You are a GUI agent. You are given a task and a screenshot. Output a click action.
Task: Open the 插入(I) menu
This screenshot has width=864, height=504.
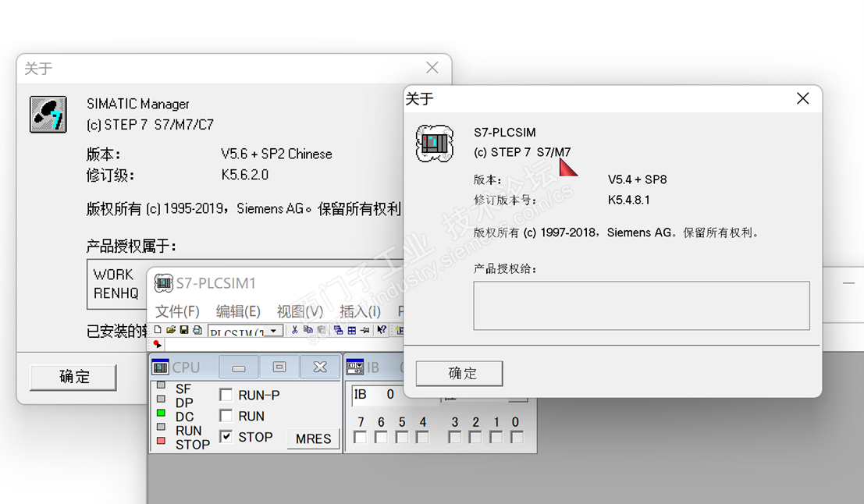(x=360, y=311)
